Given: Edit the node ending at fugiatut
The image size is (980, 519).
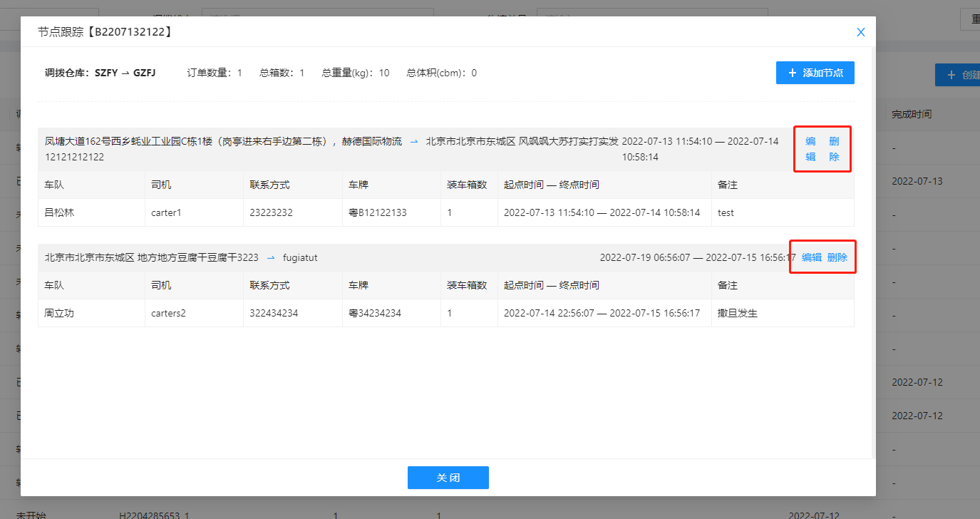Looking at the screenshot, I should click(811, 257).
